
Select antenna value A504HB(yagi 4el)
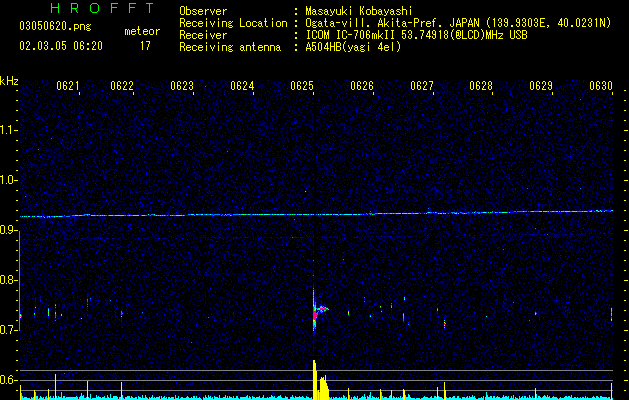353,47
